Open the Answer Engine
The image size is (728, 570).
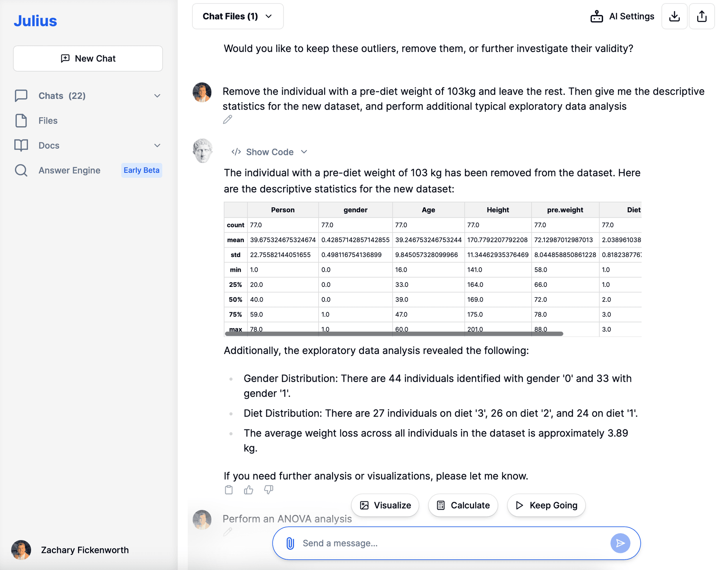(x=69, y=170)
